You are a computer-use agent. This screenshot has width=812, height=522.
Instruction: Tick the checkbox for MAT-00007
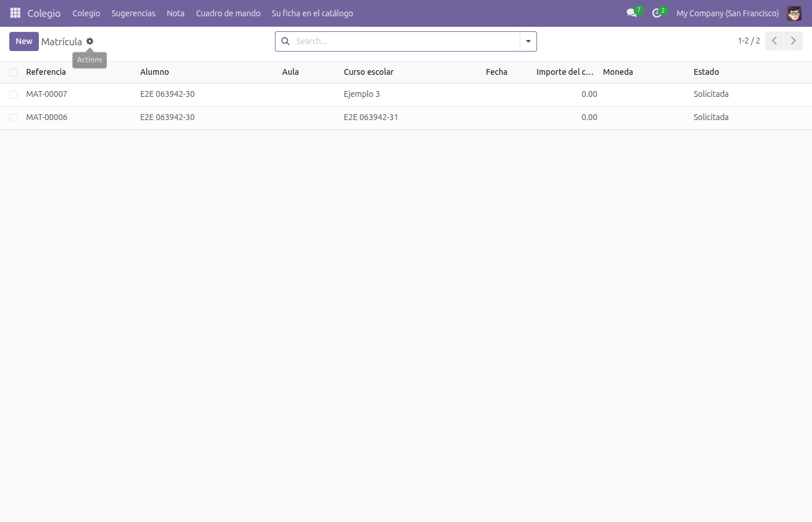pos(13,95)
